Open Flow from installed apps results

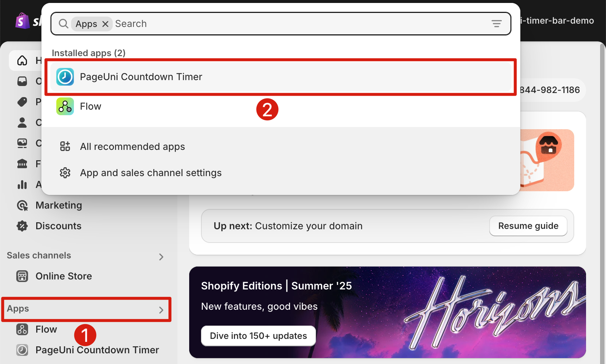[x=281, y=106]
